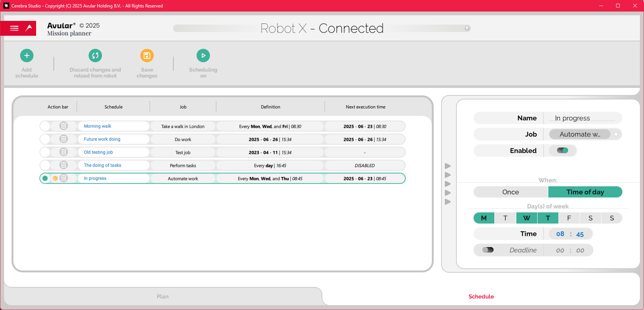The width and height of the screenshot is (644, 310).
Task: Click the Test job cell
Action: [183, 152]
